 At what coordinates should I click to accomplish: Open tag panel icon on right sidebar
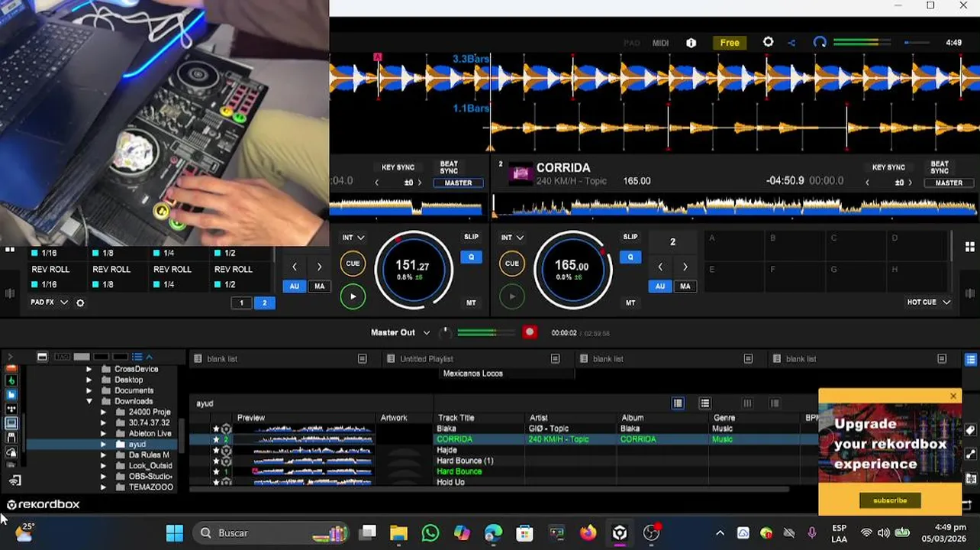point(971,429)
